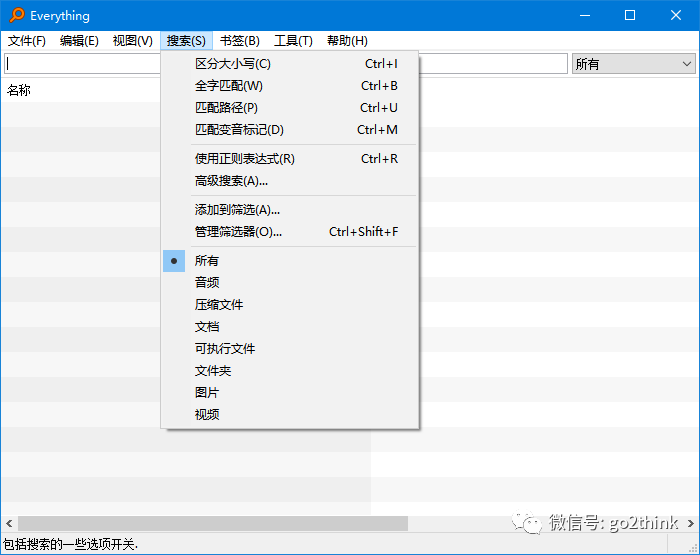Select the 视频 filter
The width and height of the screenshot is (700, 555).
[x=290, y=414]
